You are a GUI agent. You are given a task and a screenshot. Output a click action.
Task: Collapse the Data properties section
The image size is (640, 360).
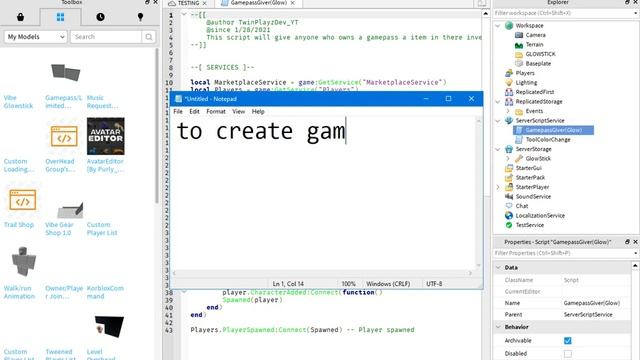[498, 268]
